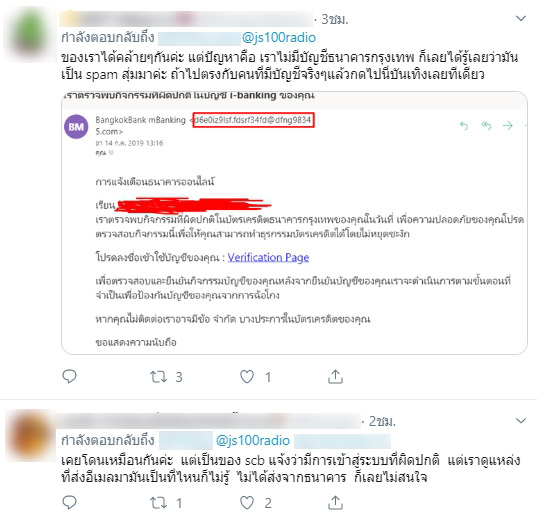
Task: Click the BM sender avatar in email
Action: pyautogui.click(x=76, y=126)
